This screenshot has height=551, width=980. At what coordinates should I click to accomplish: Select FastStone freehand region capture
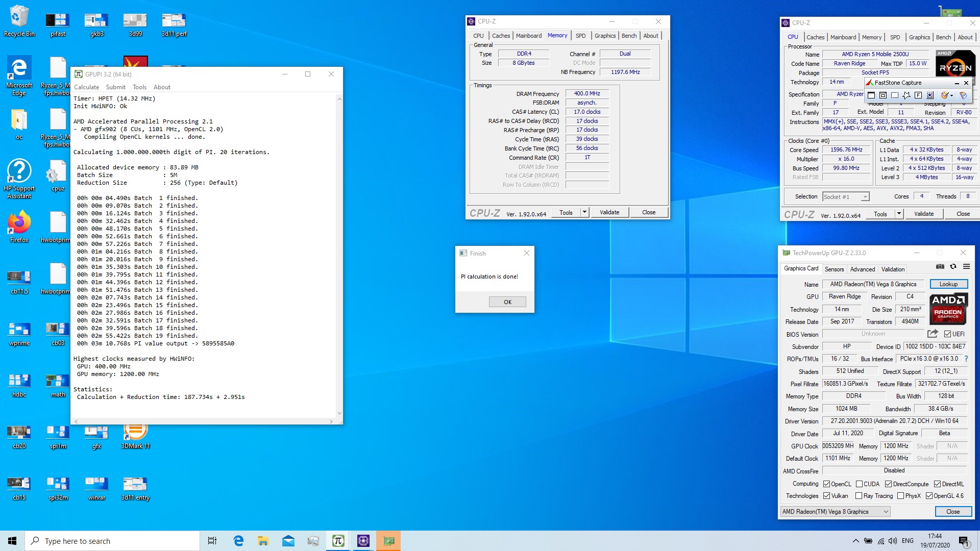click(x=906, y=95)
